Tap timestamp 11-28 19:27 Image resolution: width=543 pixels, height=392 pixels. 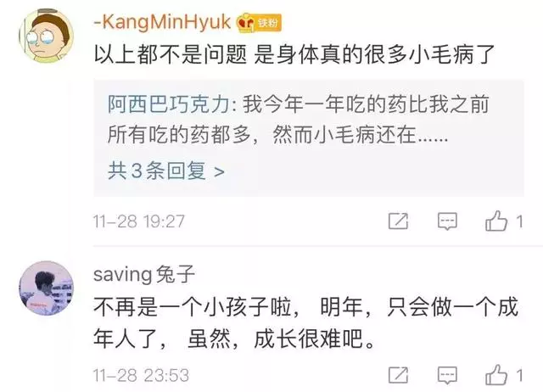tap(139, 221)
